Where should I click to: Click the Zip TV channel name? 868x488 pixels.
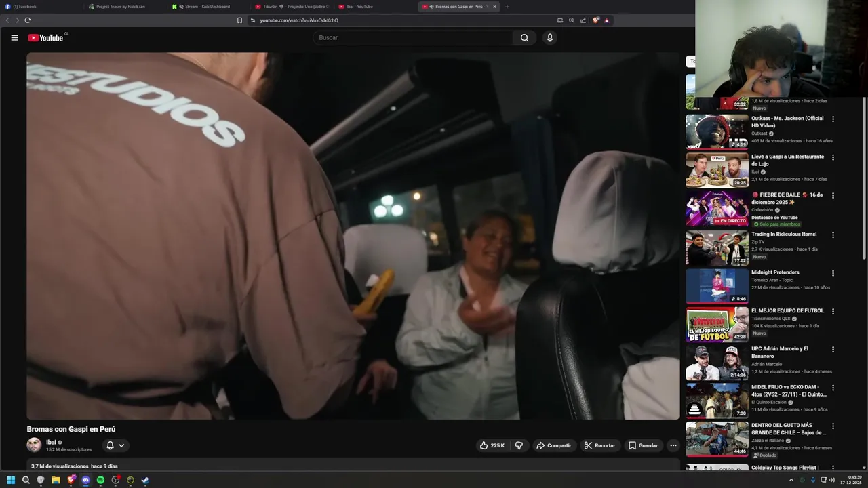pos(757,242)
